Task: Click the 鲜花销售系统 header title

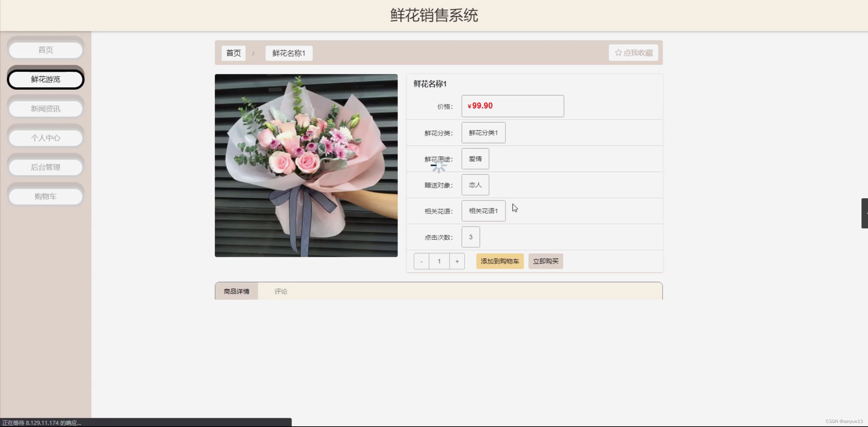Action: tap(434, 15)
